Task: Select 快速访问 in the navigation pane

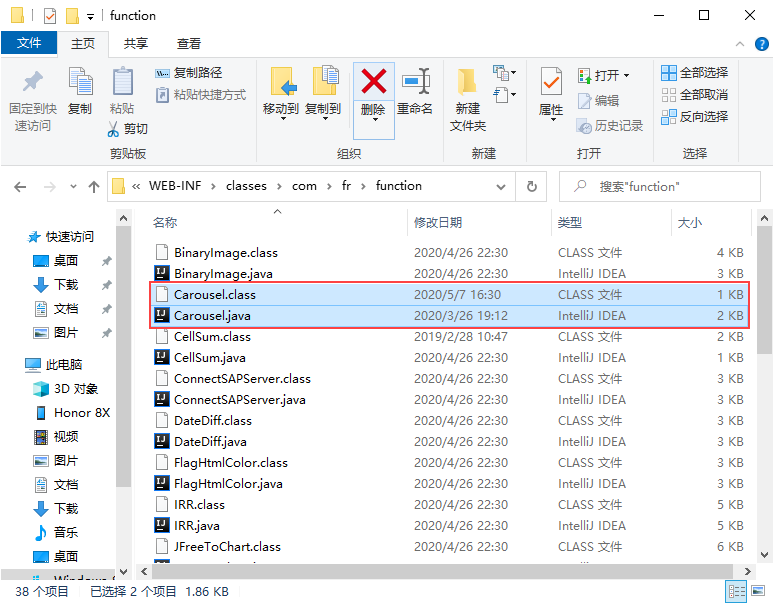Action: pos(60,237)
